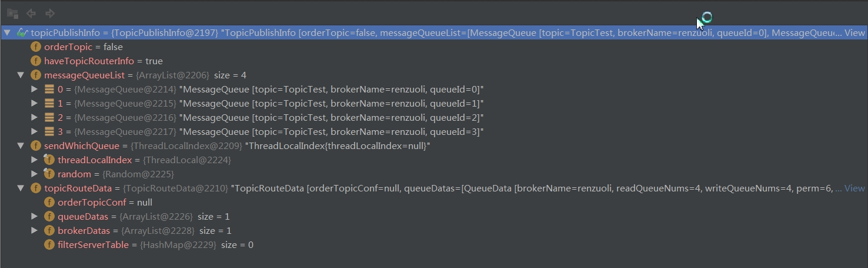The height and width of the screenshot is (268, 868).
Task: Click the filterServerTable field icon
Action: 49,244
